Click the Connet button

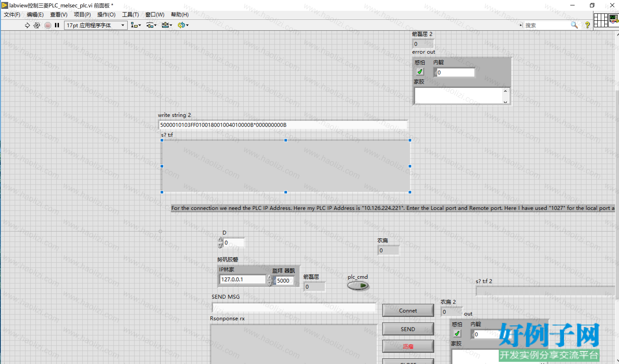pos(408,311)
